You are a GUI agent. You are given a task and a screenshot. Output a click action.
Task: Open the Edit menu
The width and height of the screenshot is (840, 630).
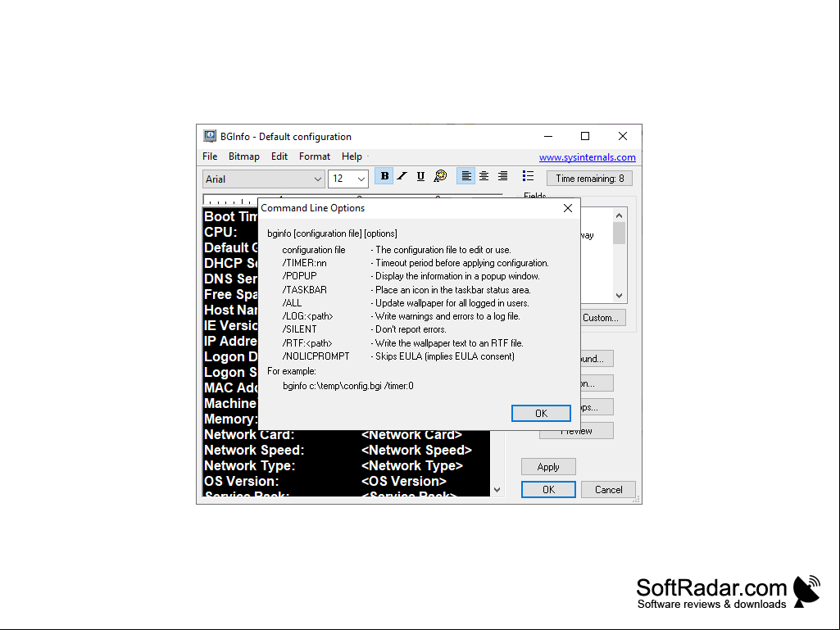[x=279, y=156]
